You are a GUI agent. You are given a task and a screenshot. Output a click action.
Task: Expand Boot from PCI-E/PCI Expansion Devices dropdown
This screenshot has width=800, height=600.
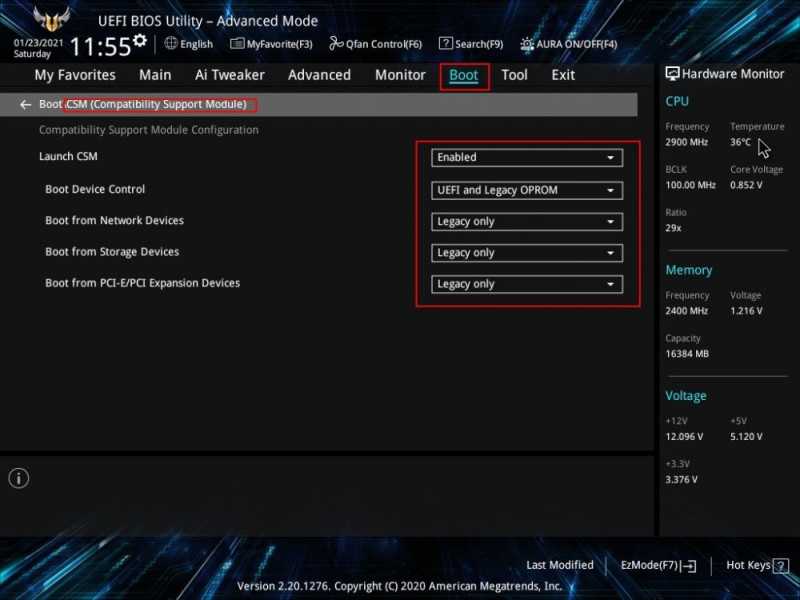coord(527,284)
